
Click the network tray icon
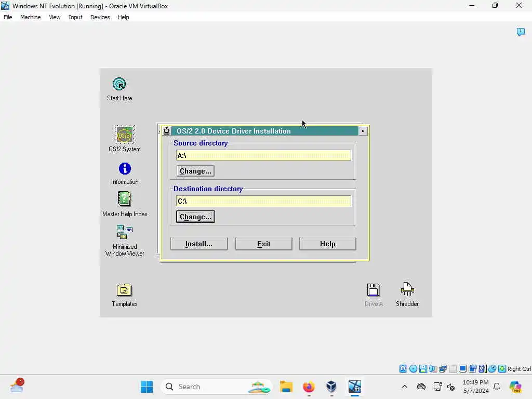pyautogui.click(x=437, y=387)
